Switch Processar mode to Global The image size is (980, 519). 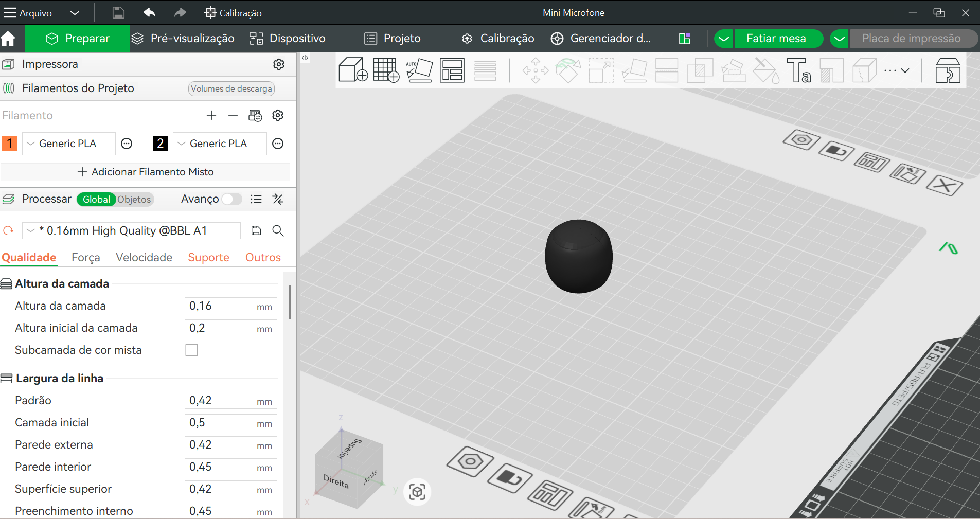click(96, 199)
